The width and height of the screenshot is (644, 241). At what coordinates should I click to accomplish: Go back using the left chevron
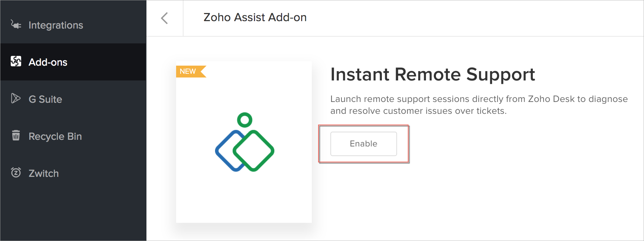(x=165, y=18)
